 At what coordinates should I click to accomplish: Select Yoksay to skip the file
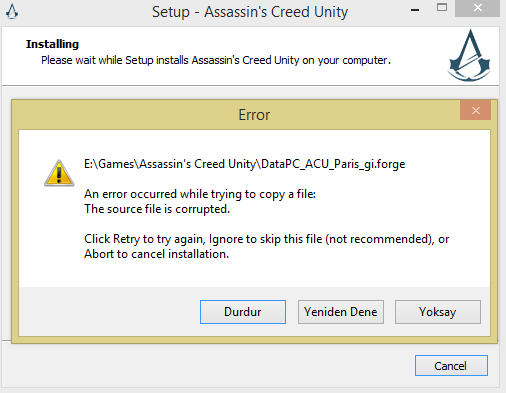438,312
